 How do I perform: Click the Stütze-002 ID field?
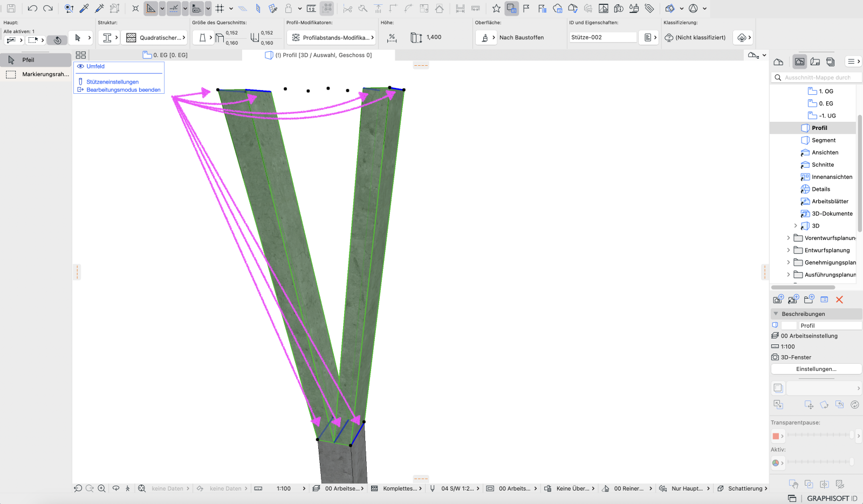603,37
